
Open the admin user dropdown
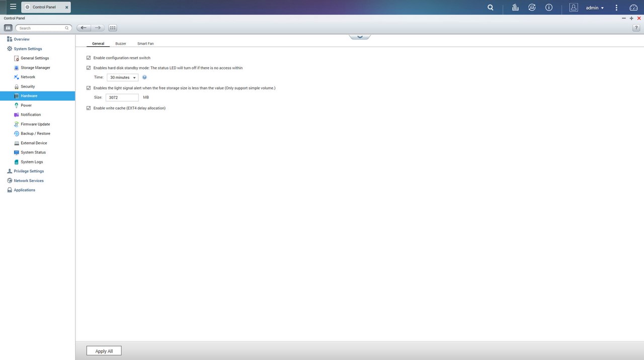pos(595,8)
